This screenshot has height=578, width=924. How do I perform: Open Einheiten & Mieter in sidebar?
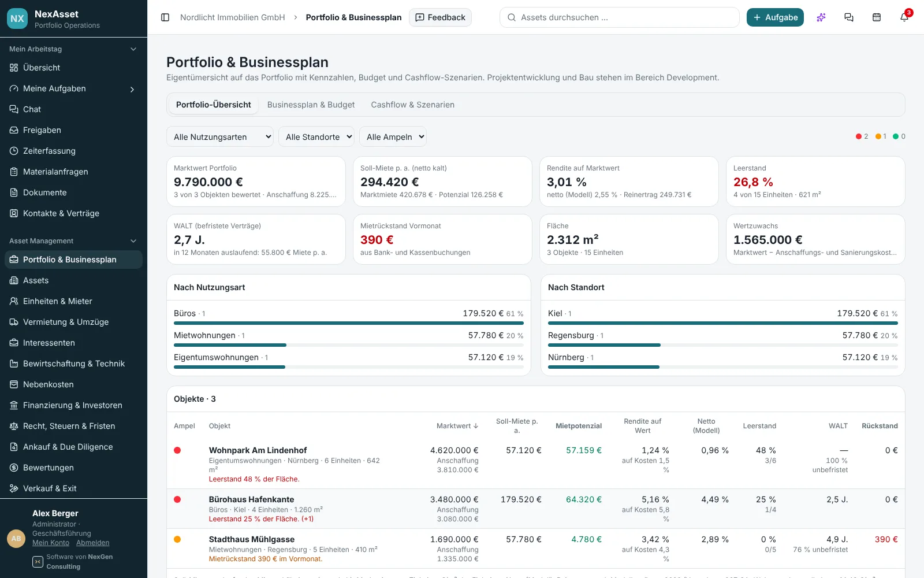pos(73,301)
